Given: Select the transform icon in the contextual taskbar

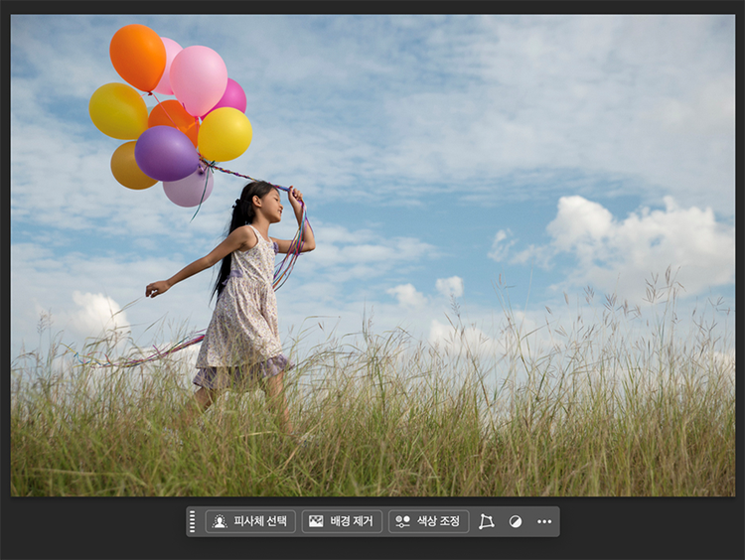Looking at the screenshot, I should click(x=486, y=521).
